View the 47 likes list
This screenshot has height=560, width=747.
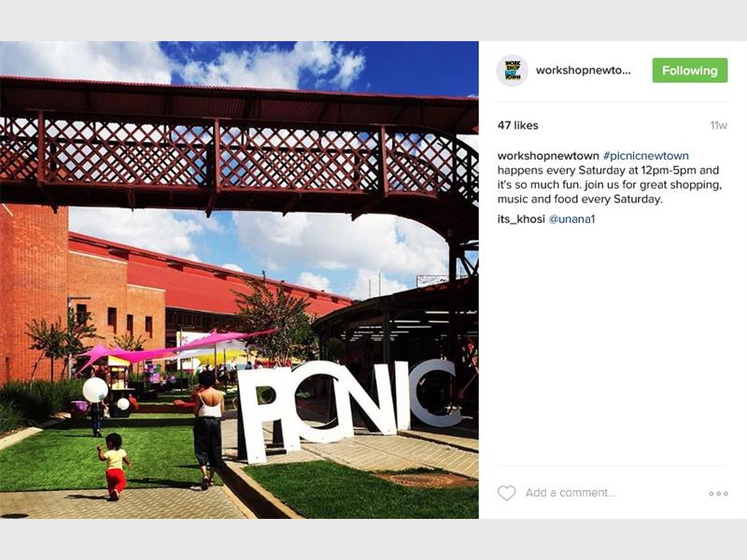coord(518,125)
